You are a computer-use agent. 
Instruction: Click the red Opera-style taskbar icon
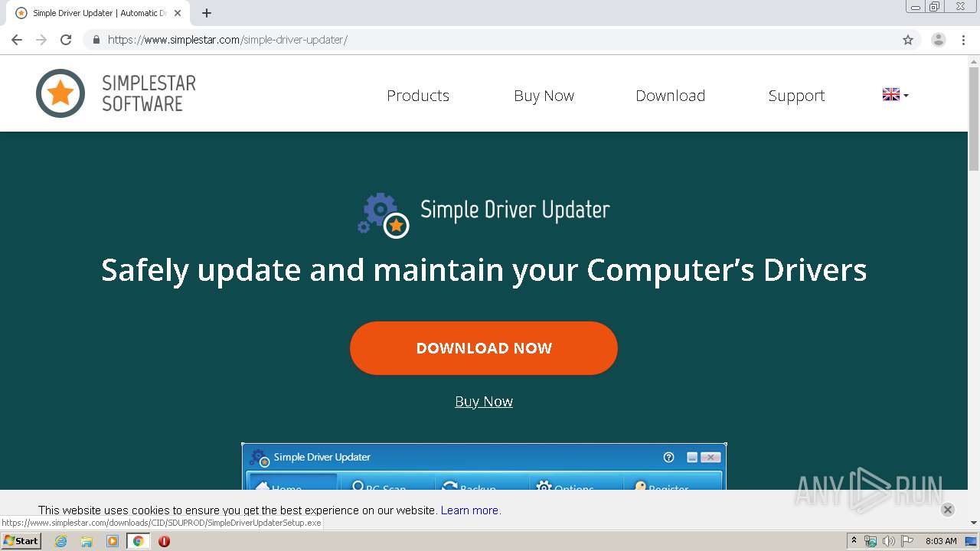click(164, 541)
